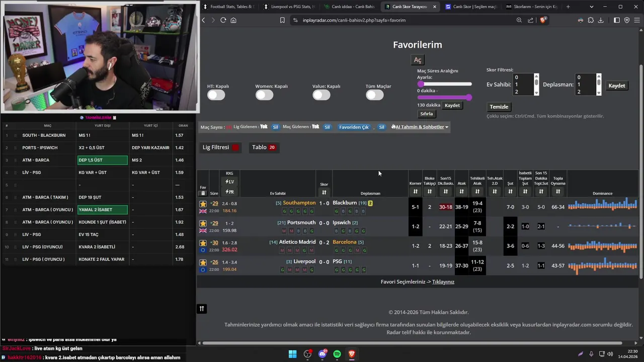Toggle the Value: Kapalı switch
The height and width of the screenshot is (362, 644).
coord(321,95)
